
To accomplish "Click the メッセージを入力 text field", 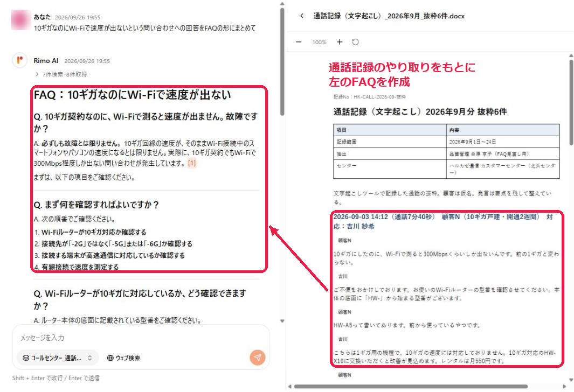I will point(141,338).
